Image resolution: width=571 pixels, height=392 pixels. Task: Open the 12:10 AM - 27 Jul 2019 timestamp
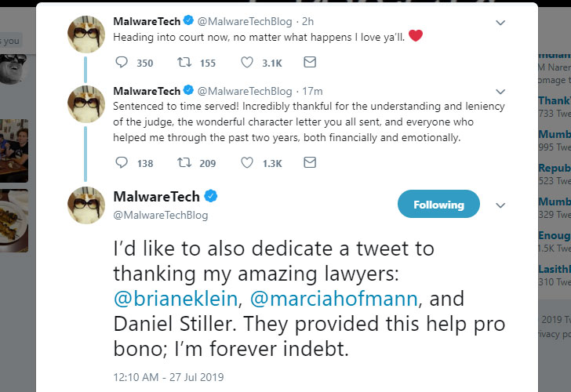(x=168, y=377)
